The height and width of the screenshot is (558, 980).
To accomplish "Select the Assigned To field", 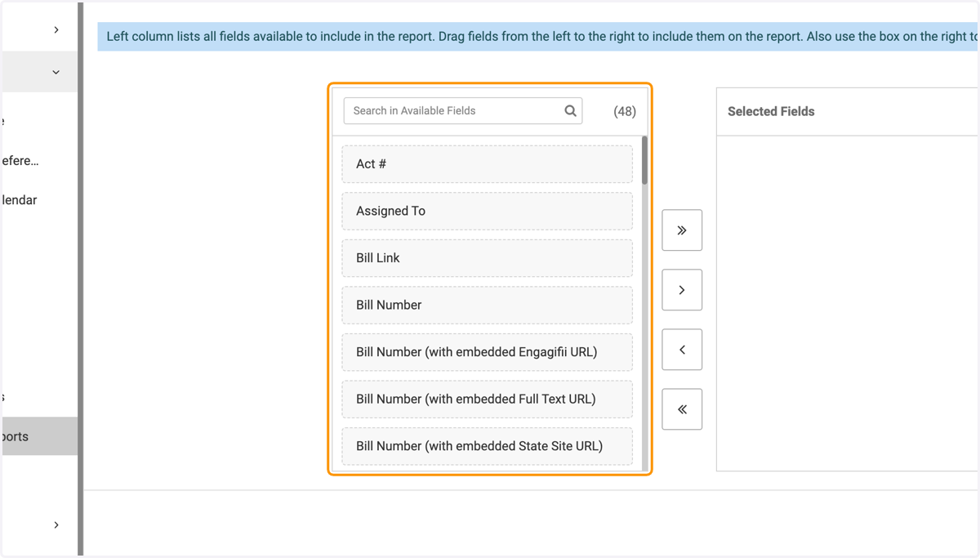I will coord(487,211).
